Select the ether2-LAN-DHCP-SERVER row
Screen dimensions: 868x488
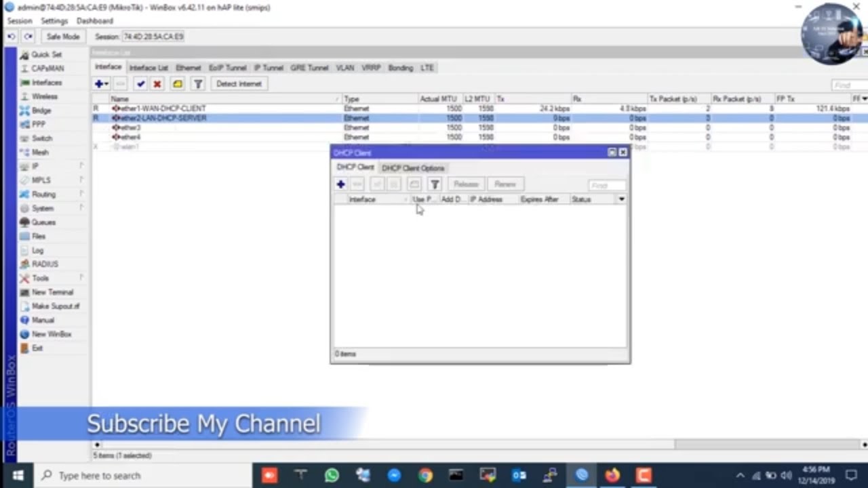pos(480,118)
